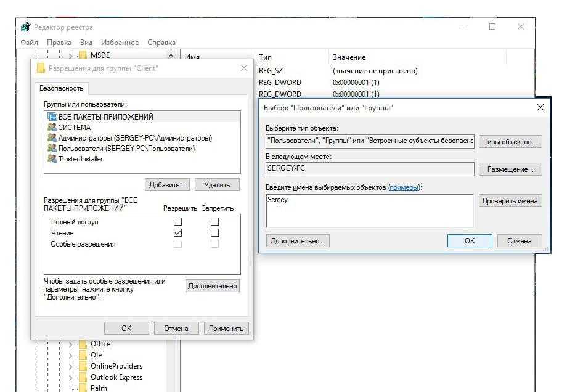Open the Избранное menu

[x=120, y=43]
